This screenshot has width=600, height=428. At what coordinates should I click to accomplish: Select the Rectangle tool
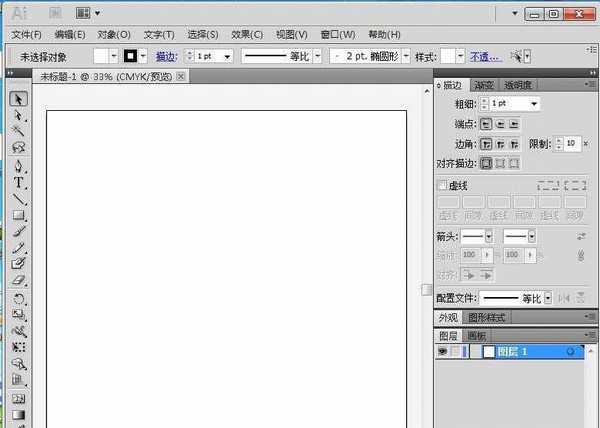tap(18, 215)
